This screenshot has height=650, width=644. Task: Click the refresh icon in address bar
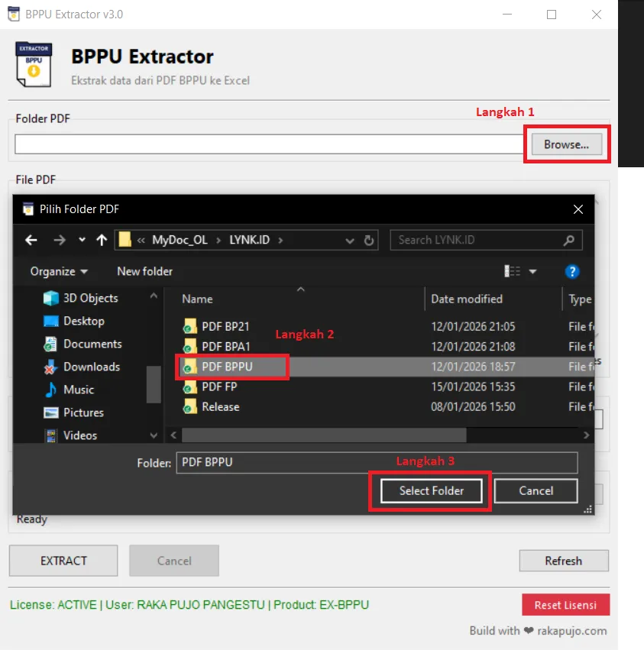[369, 240]
